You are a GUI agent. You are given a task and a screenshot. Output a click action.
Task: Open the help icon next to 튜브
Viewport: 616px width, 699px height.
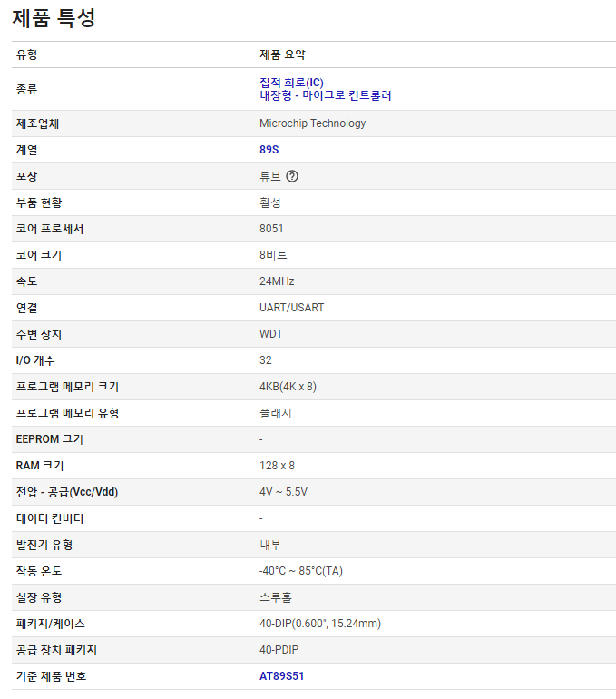(x=292, y=176)
